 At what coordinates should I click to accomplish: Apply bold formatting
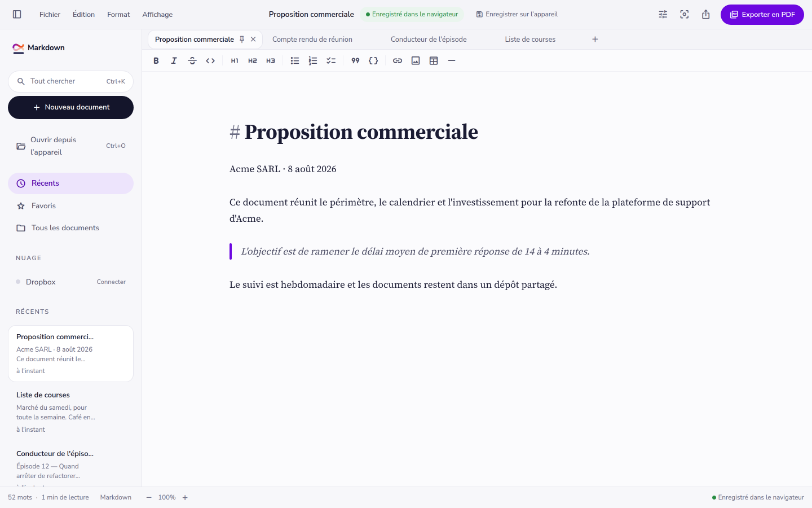pos(156,61)
